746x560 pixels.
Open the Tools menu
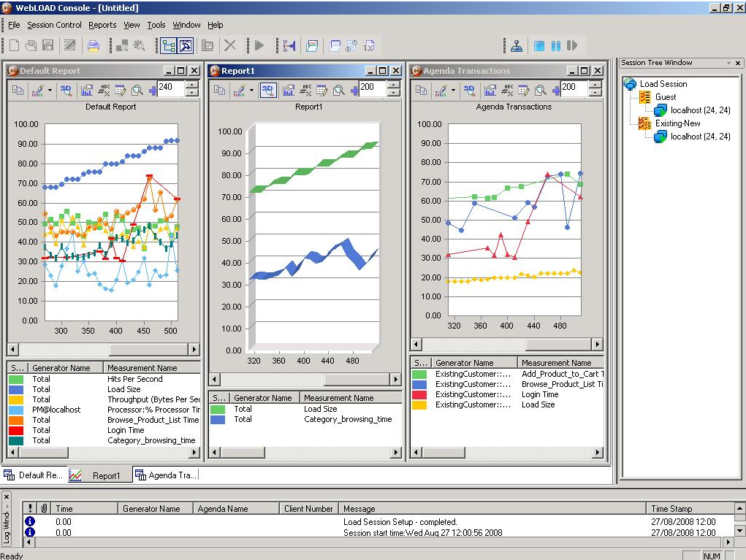156,25
